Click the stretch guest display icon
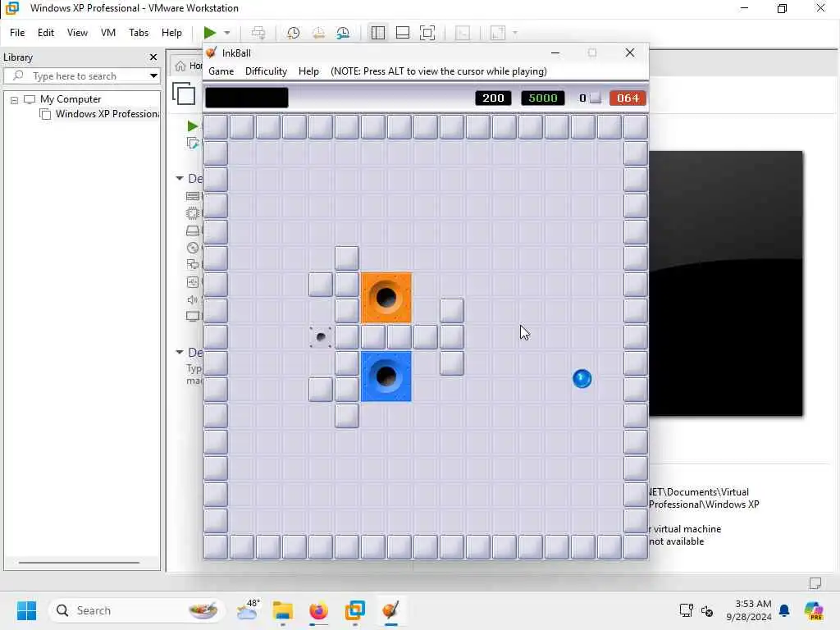Image resolution: width=840 pixels, height=630 pixels. click(498, 33)
